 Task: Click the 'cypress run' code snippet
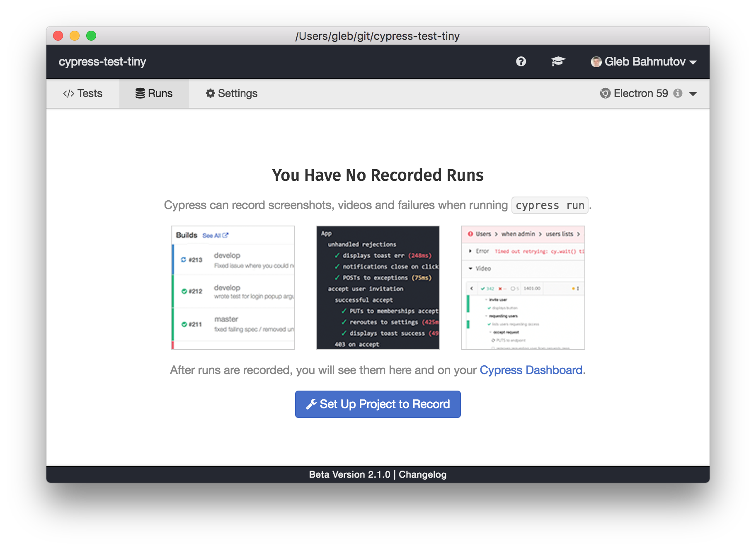(550, 205)
